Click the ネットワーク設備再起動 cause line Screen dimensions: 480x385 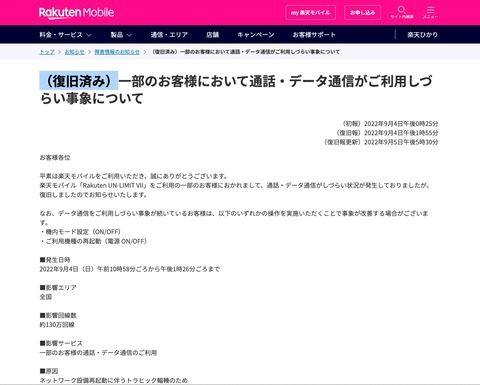click(114, 380)
